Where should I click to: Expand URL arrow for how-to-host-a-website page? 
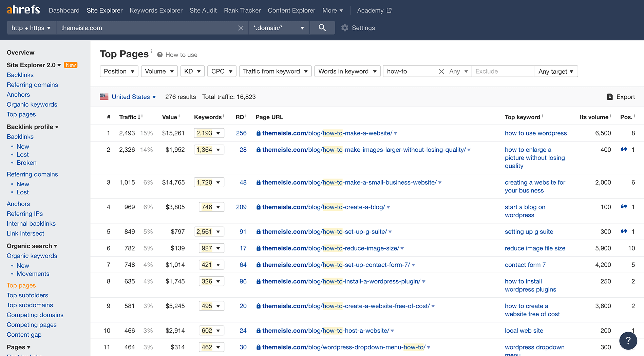click(x=393, y=331)
